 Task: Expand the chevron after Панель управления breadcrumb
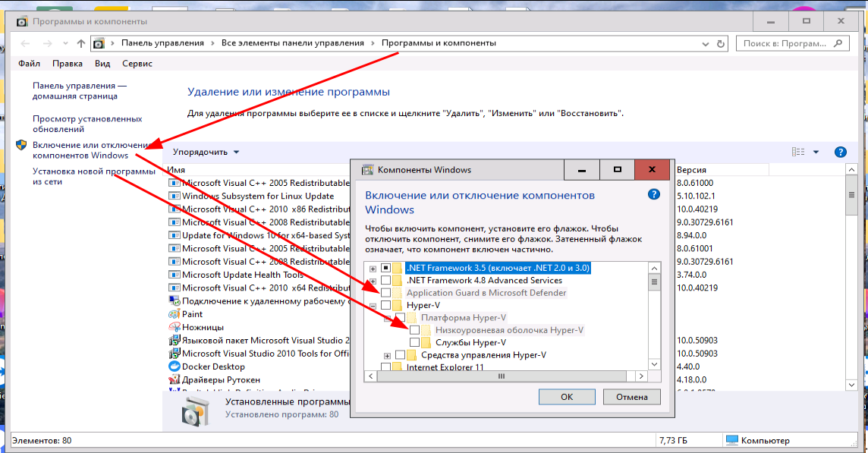coord(212,43)
